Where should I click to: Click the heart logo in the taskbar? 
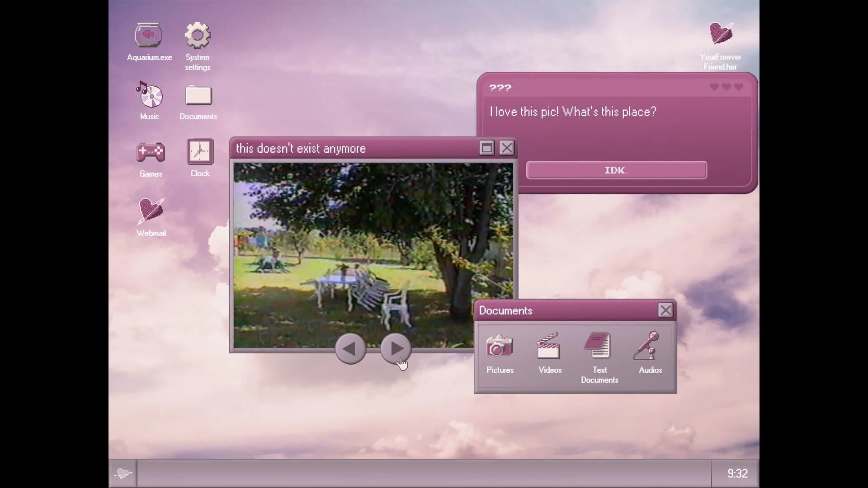[123, 474]
